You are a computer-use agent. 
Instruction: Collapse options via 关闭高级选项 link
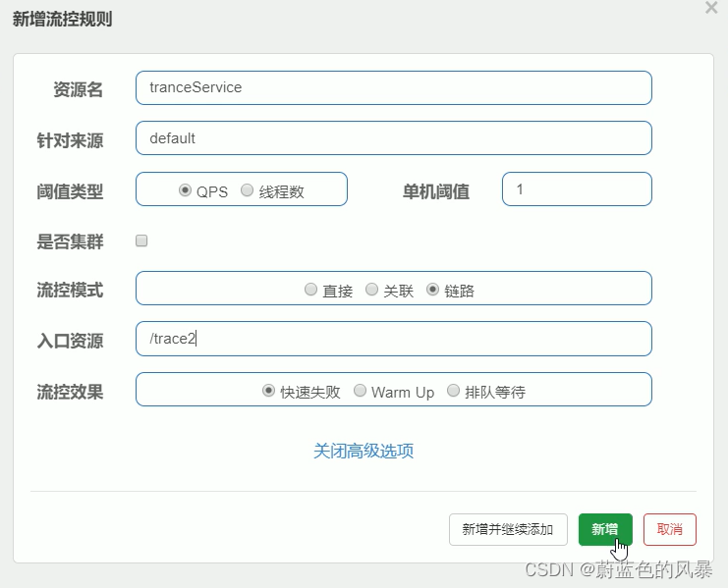click(364, 451)
